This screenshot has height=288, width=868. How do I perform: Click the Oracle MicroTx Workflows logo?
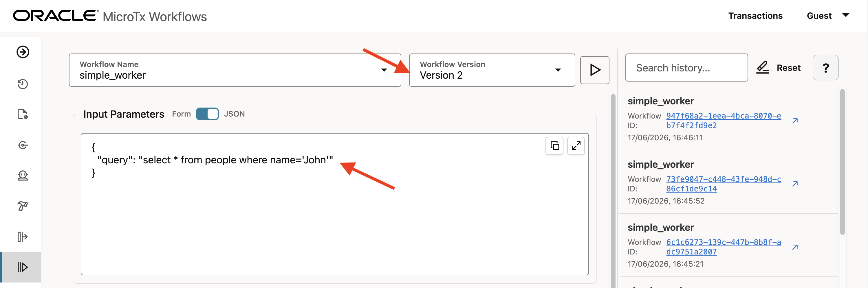click(110, 16)
